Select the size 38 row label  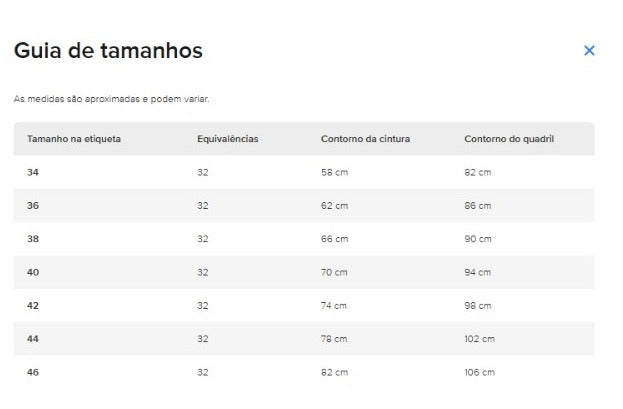point(33,239)
